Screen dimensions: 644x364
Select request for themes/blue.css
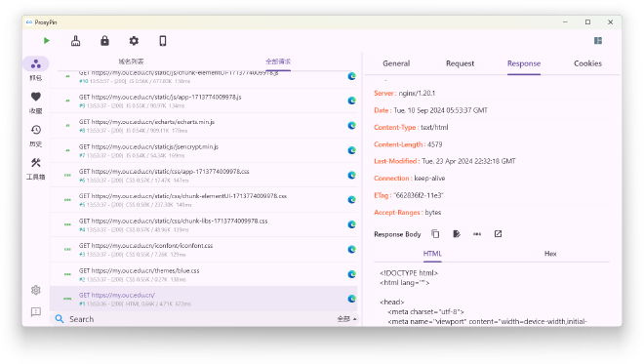(x=204, y=274)
